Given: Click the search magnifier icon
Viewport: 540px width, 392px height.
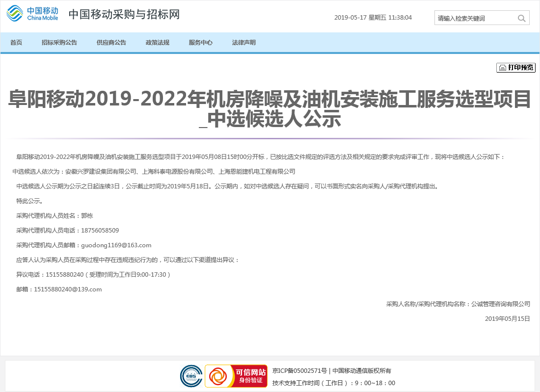Looking at the screenshot, I should pos(521,18).
